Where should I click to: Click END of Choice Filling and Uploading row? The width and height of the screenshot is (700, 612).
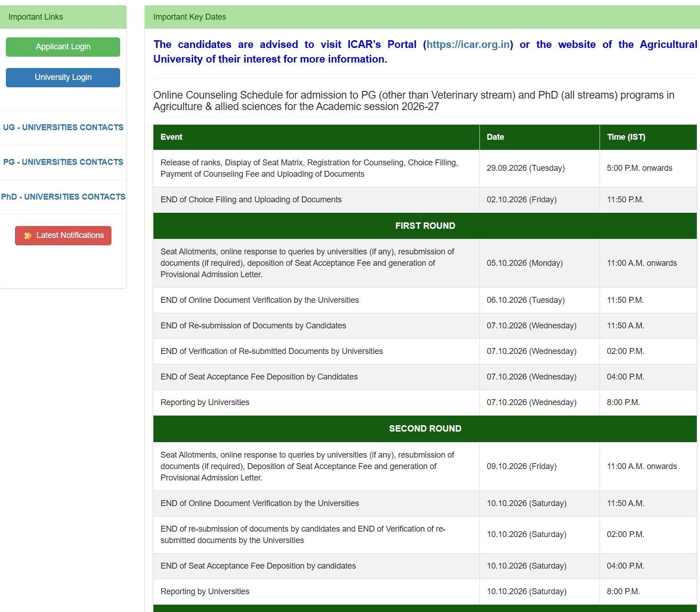point(425,200)
